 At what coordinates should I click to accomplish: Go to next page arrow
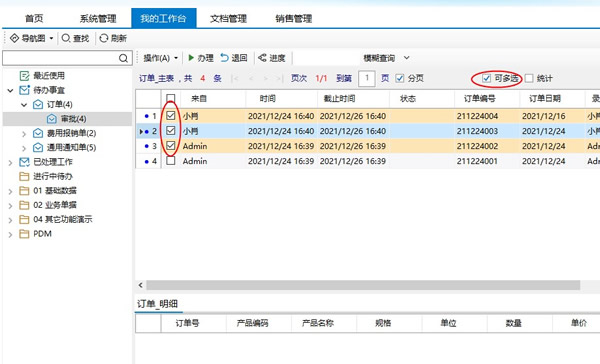[x=266, y=78]
